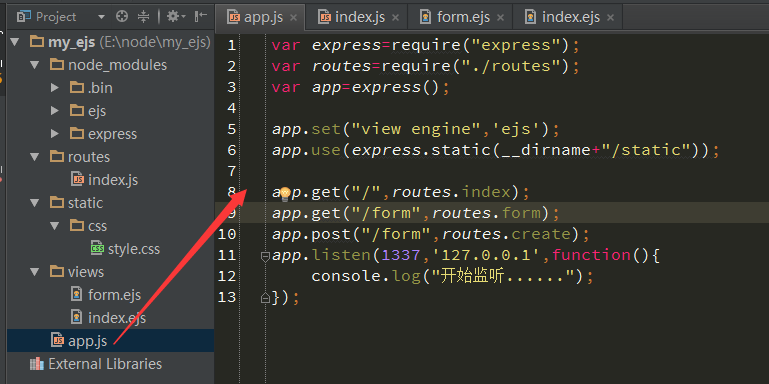Click the function keyword on line 11

[591, 255]
